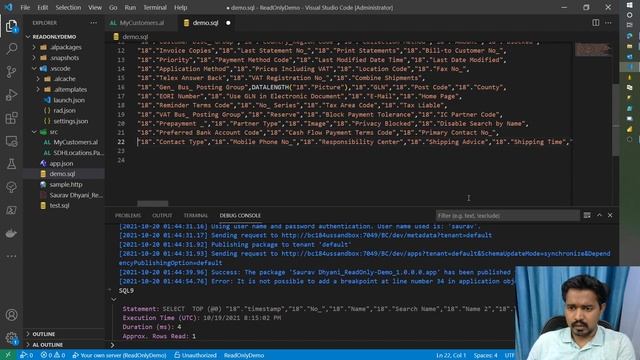Screen dimensions: 640x360
Task: Click errors and warnings count in status bar
Action: pyautogui.click(x=52, y=355)
